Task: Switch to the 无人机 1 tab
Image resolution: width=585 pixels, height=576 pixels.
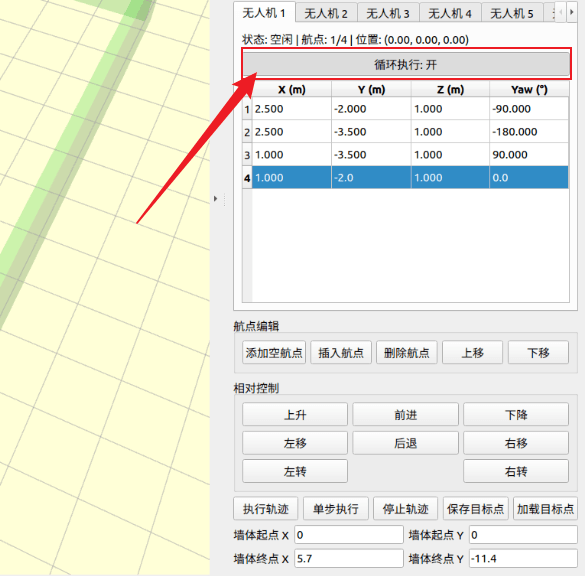Action: click(265, 13)
